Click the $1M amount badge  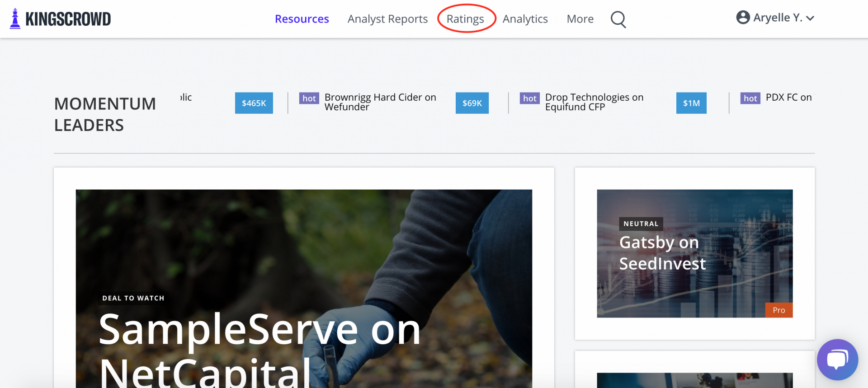click(x=691, y=103)
